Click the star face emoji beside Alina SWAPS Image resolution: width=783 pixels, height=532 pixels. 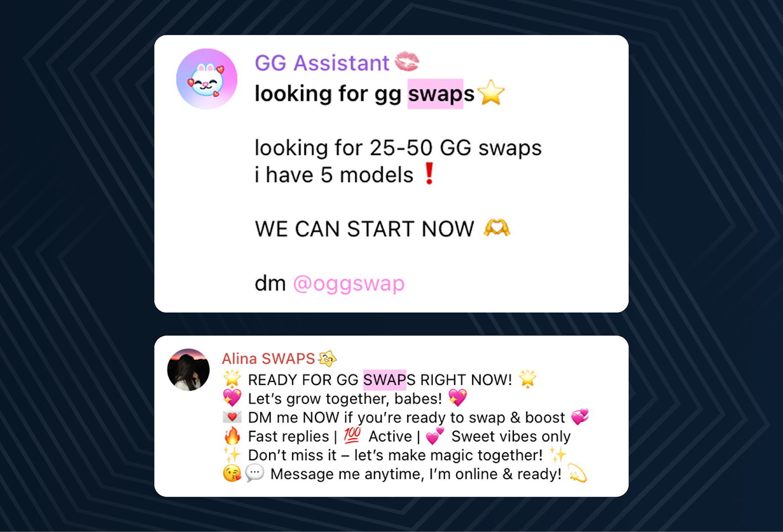click(327, 359)
